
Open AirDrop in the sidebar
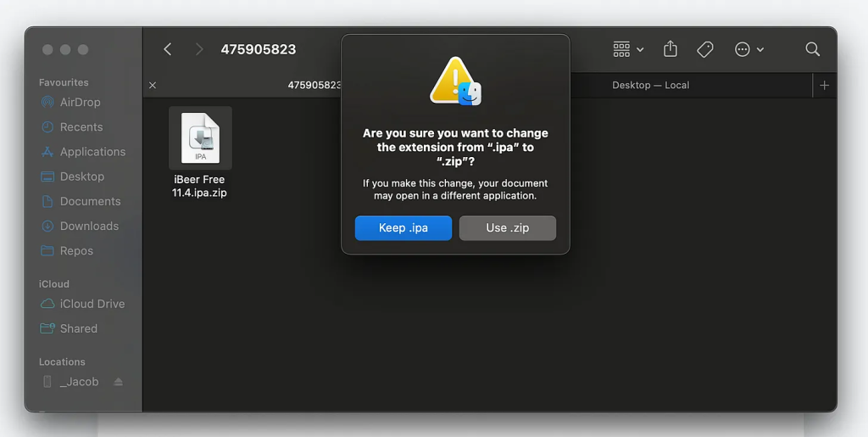pyautogui.click(x=80, y=102)
